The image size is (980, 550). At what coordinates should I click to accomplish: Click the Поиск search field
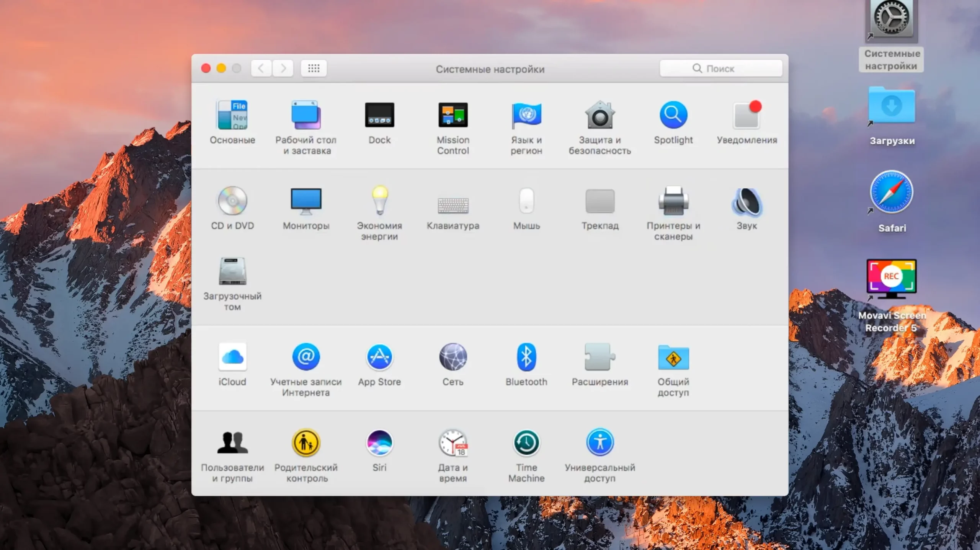(720, 69)
